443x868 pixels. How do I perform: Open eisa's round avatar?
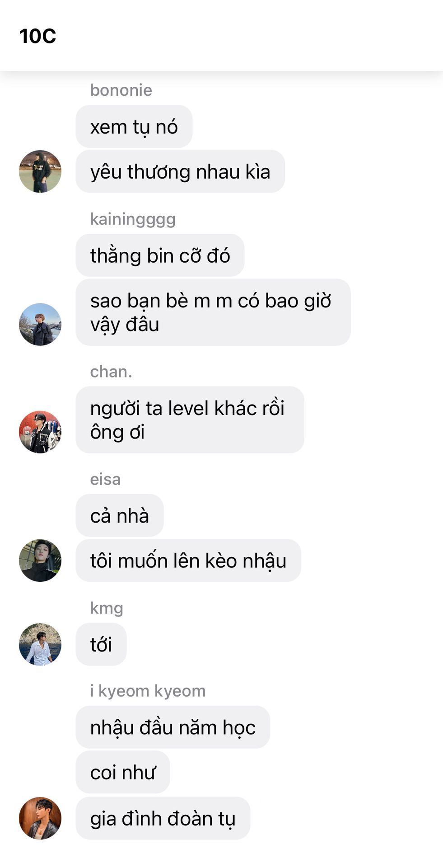(40, 560)
